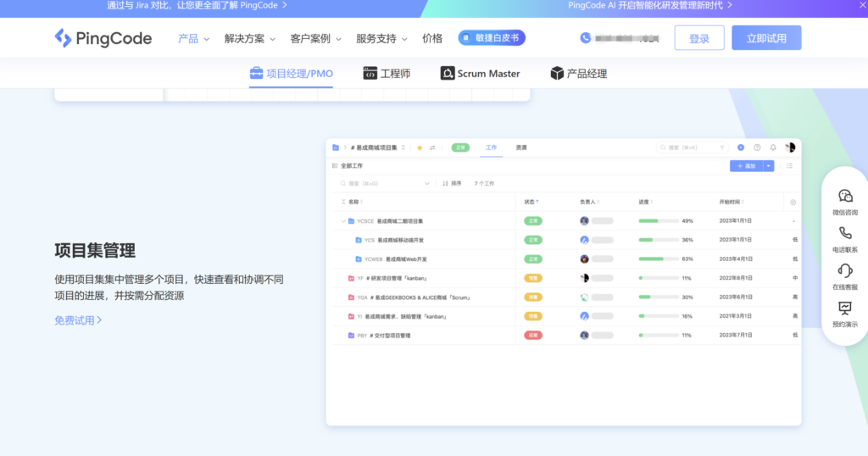Click the collapse-all icon beside 名称
Screen dimensions: 868x456
tap(343, 202)
